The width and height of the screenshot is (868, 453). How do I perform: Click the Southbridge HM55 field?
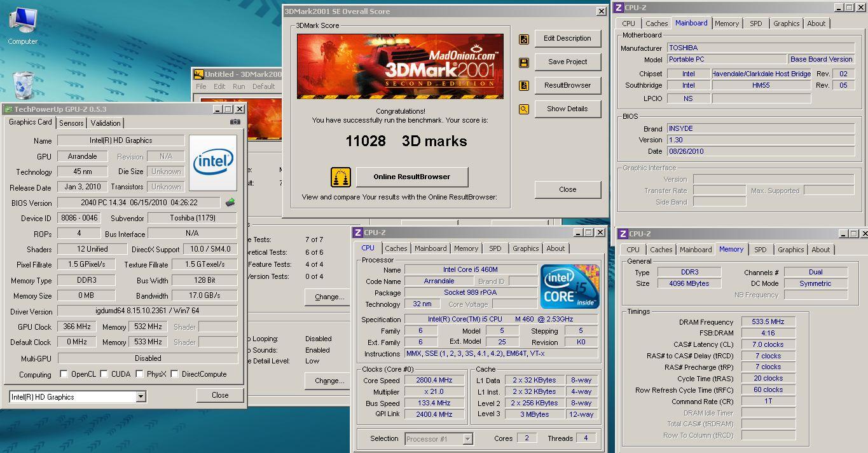coord(761,85)
